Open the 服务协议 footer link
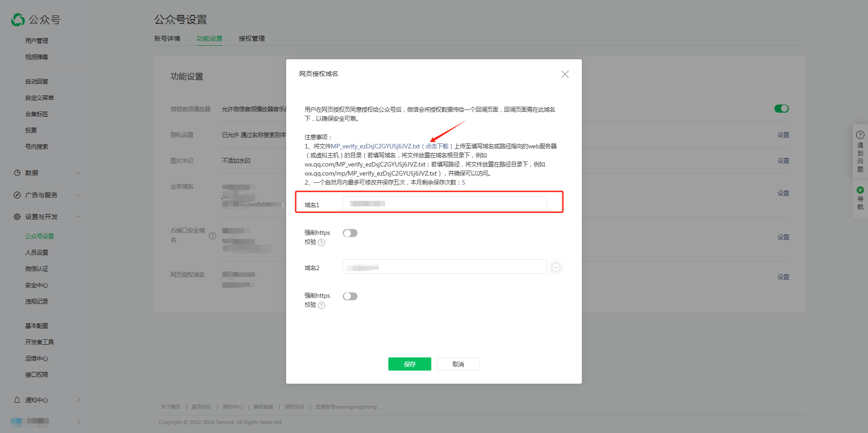The image size is (868, 433). tap(202, 407)
